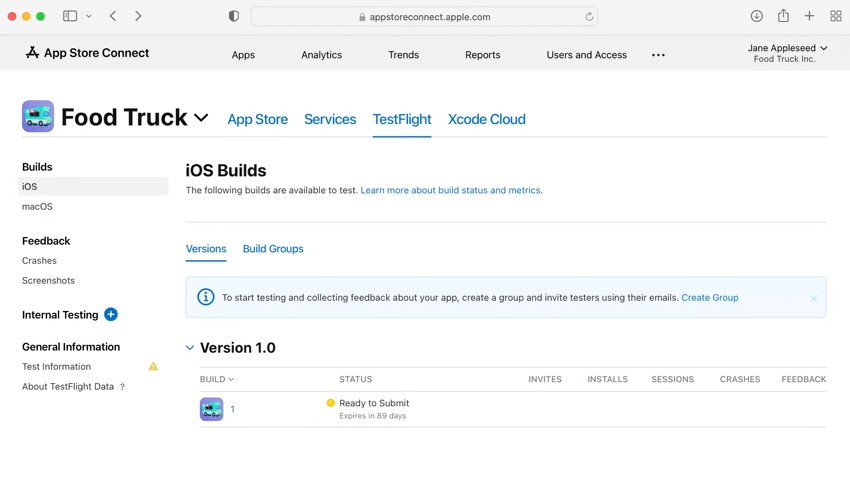Open Test Information in sidebar

[56, 367]
